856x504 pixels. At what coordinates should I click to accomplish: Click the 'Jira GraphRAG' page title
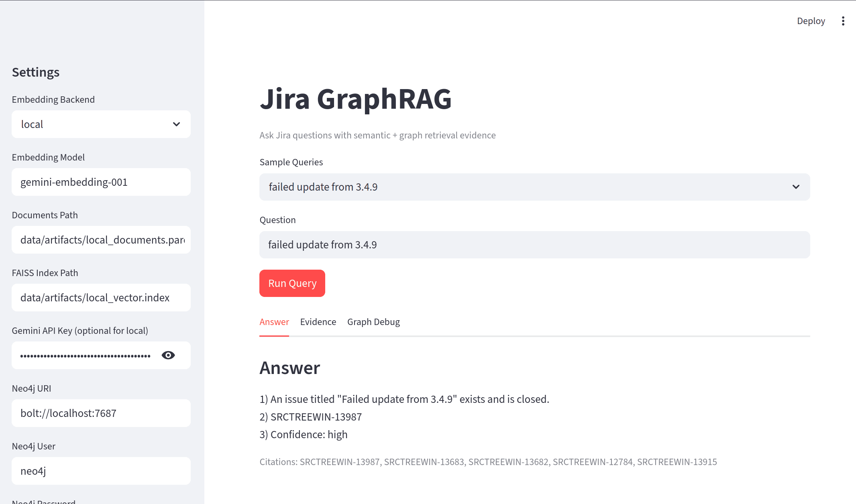pyautogui.click(x=356, y=99)
